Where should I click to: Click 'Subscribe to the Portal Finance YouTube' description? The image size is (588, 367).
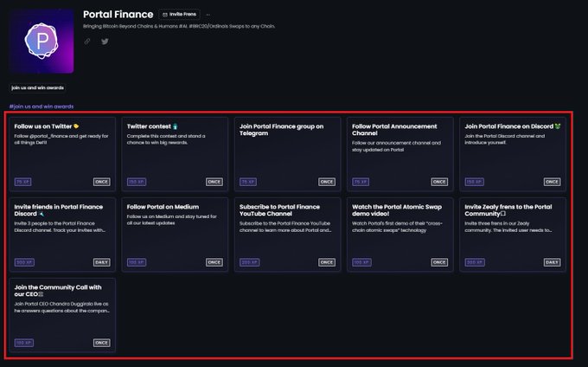285,227
